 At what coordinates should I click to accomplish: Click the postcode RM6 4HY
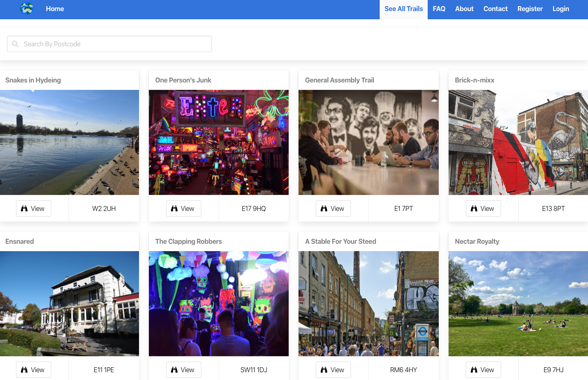403,370
